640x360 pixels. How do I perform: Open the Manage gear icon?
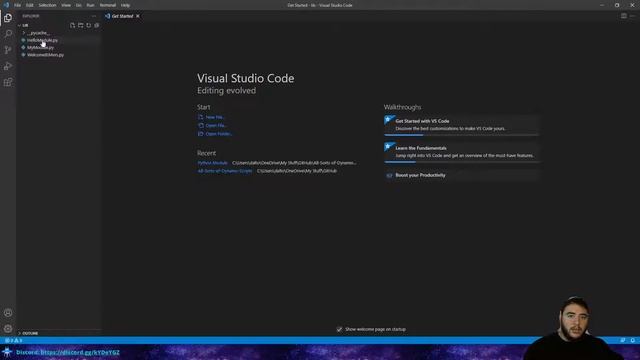(8, 329)
